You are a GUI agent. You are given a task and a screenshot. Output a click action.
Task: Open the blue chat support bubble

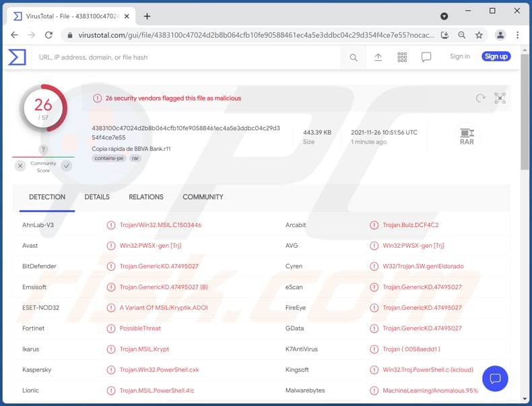pos(495,378)
